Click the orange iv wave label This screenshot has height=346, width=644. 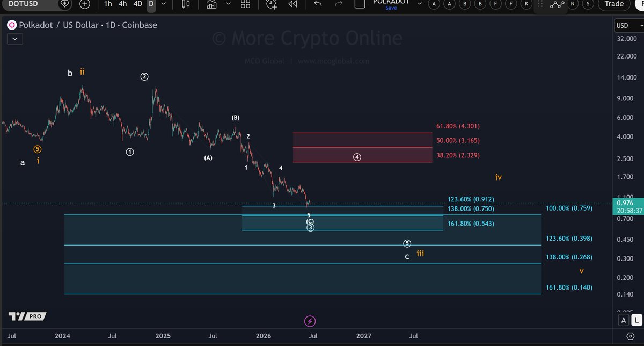coord(499,177)
